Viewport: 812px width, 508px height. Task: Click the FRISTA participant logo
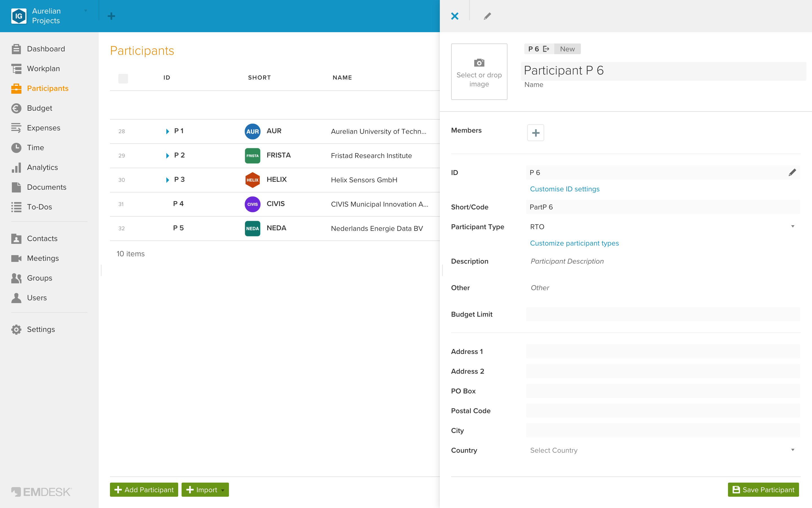pos(252,156)
